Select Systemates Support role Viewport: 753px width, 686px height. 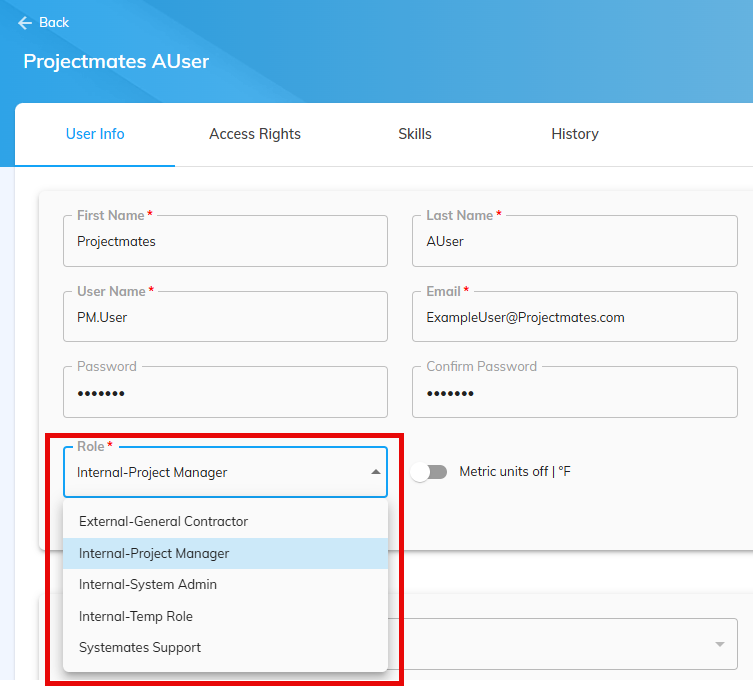click(x=225, y=648)
